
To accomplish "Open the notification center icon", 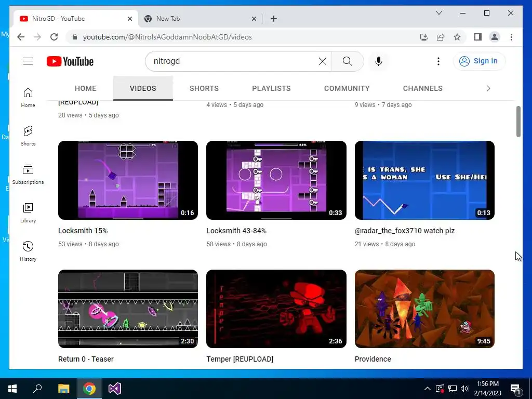I will point(515,389).
